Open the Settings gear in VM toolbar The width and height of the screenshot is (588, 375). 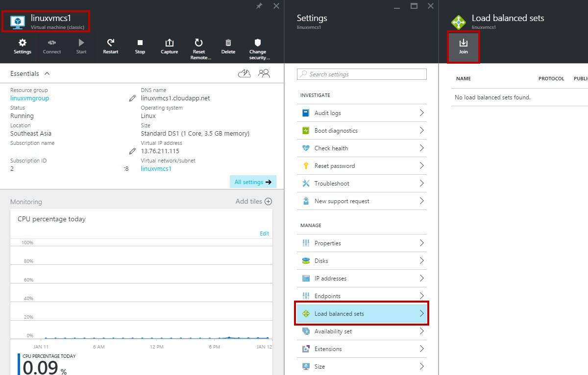(22, 47)
